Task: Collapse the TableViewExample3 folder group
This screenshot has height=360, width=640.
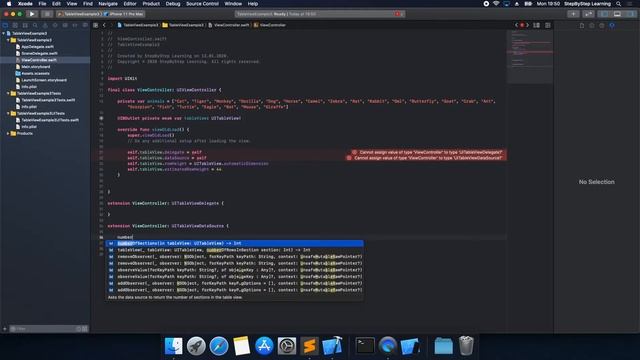Action: click(x=8, y=40)
